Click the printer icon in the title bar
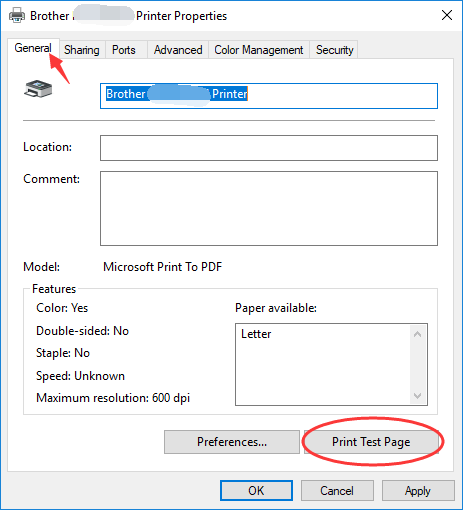Screen dimensions: 463x510 17,15
